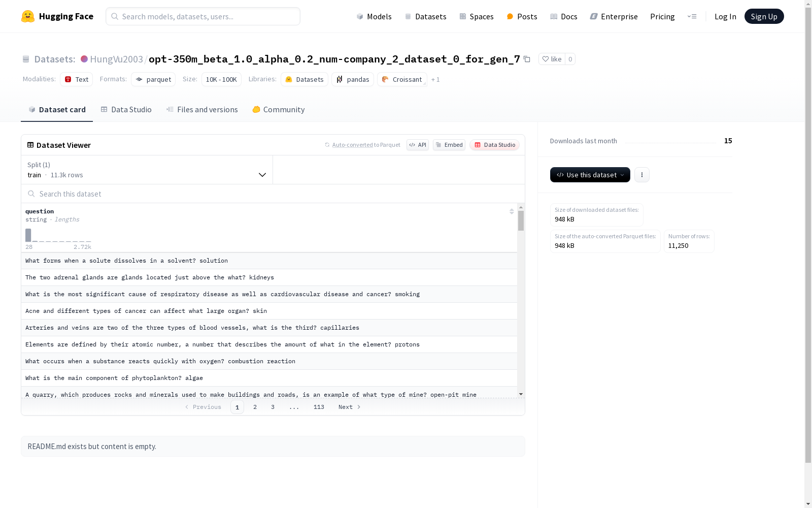The width and height of the screenshot is (812, 508).
Task: Open Posts in top navigation
Action: click(522, 16)
